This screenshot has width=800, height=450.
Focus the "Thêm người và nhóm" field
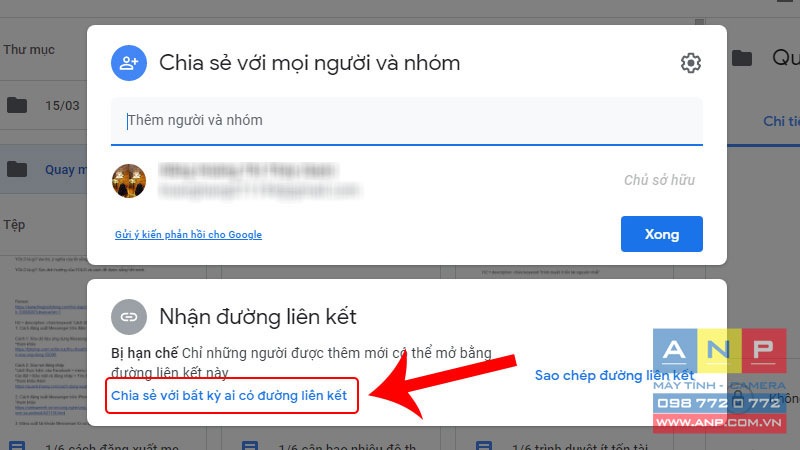click(x=407, y=121)
